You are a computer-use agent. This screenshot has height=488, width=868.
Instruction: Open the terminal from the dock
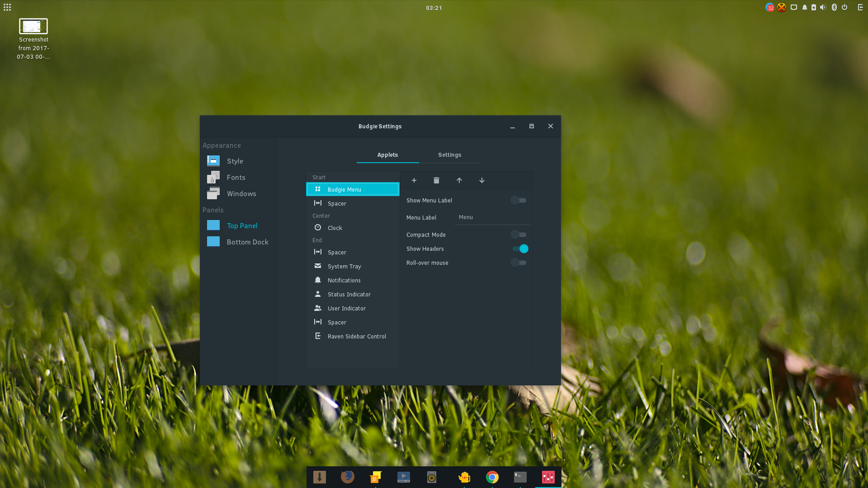[520, 477]
